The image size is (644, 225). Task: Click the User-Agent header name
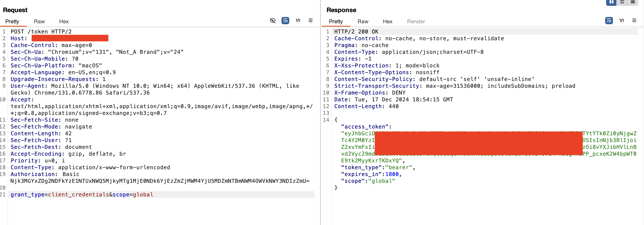pyautogui.click(x=27, y=86)
